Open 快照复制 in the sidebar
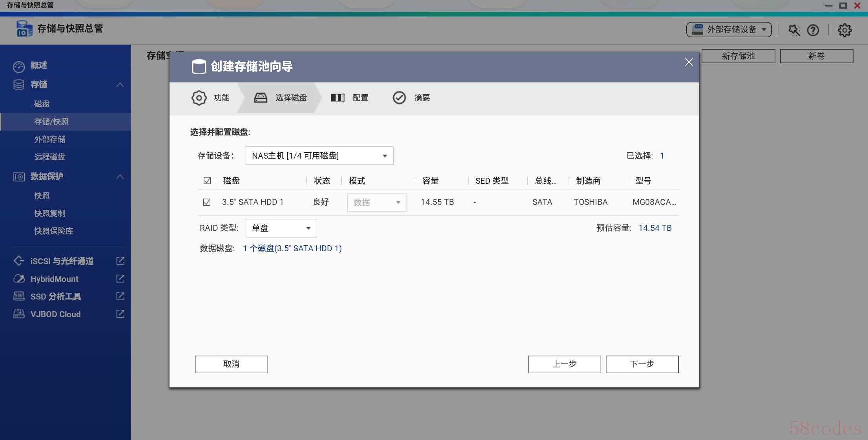This screenshot has width=868, height=440. 50,214
